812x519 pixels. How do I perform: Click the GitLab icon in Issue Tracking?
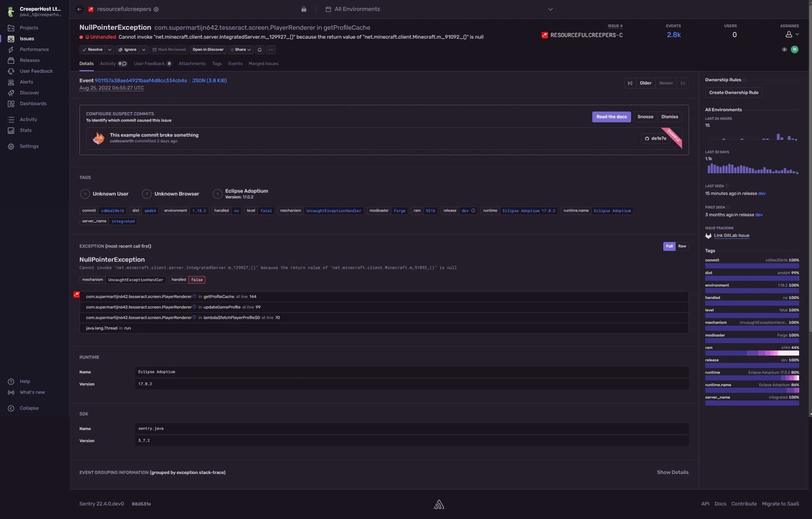(x=708, y=236)
